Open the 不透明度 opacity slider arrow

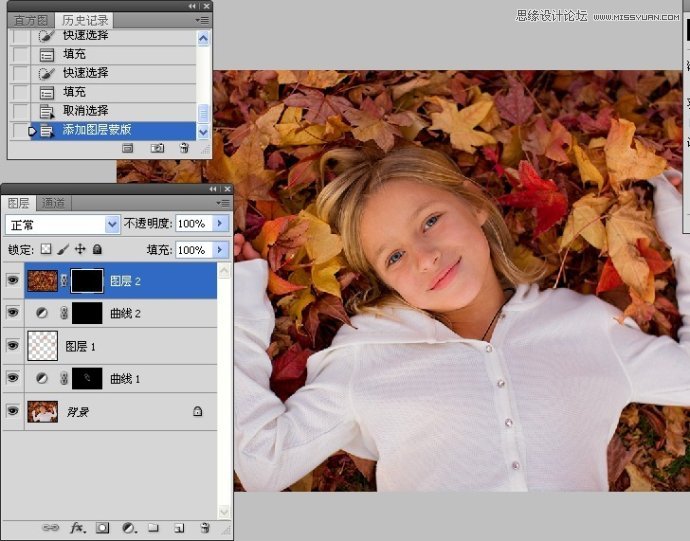(x=221, y=224)
